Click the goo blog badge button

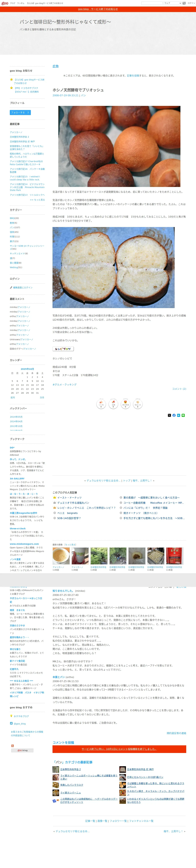[x=22, y=750]
